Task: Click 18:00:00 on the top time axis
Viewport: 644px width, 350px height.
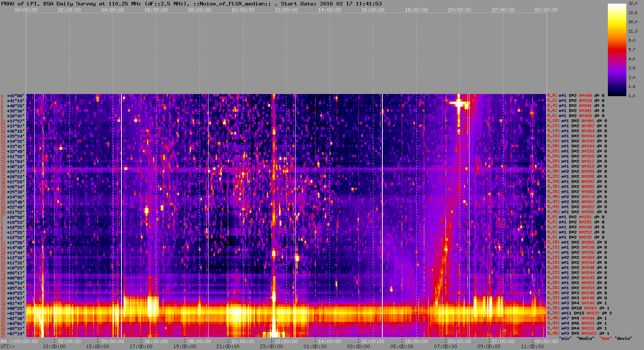Action: (x=416, y=10)
